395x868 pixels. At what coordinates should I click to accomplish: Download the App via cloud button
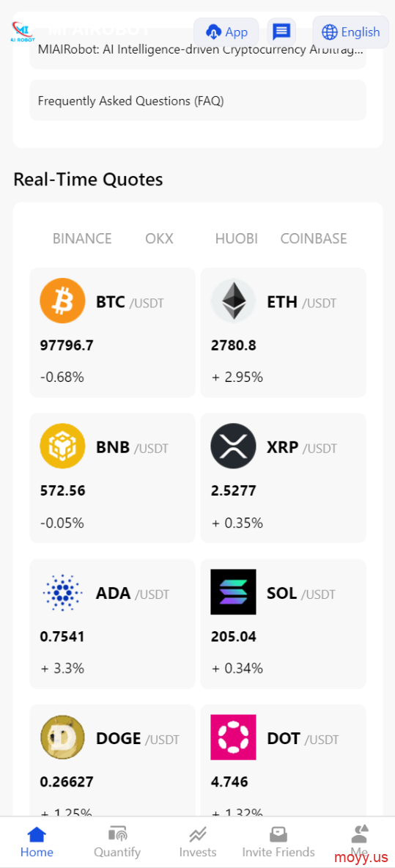point(226,32)
